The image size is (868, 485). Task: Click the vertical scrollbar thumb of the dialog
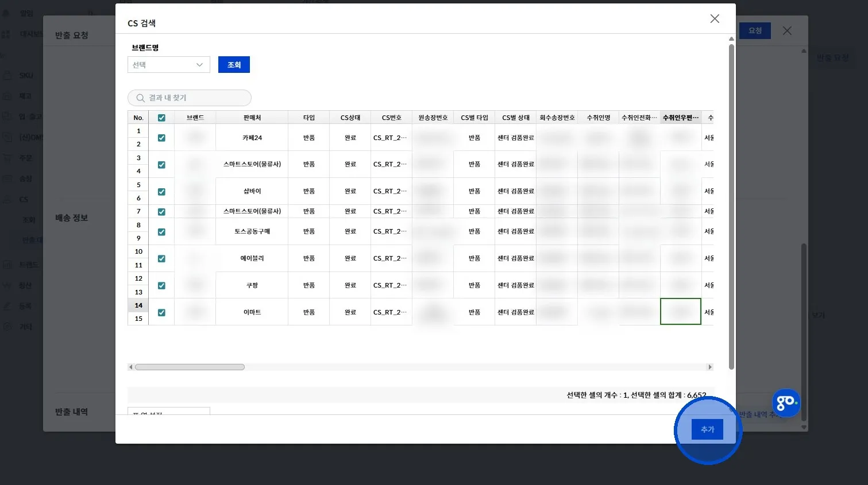pos(731,207)
